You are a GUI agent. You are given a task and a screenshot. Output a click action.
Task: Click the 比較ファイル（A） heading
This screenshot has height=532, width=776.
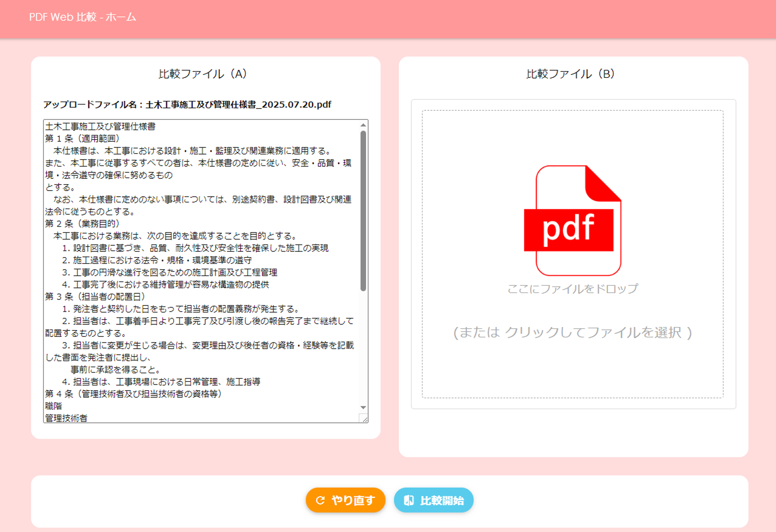(203, 74)
